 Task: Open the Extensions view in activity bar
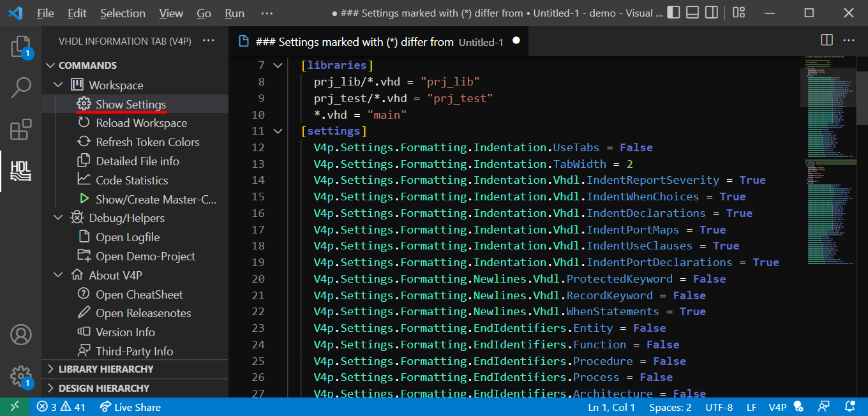click(21, 130)
